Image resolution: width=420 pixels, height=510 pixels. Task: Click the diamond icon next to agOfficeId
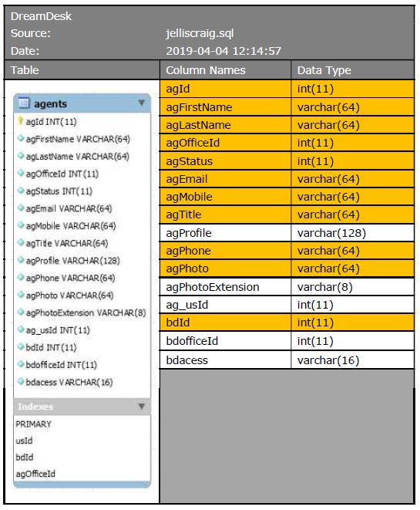[21, 173]
